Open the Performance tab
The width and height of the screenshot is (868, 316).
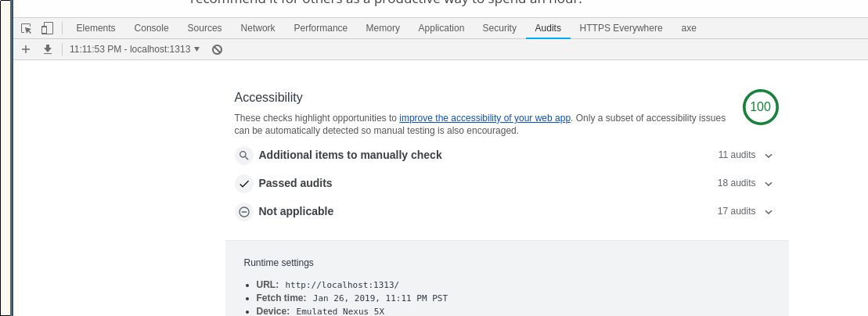[320, 28]
